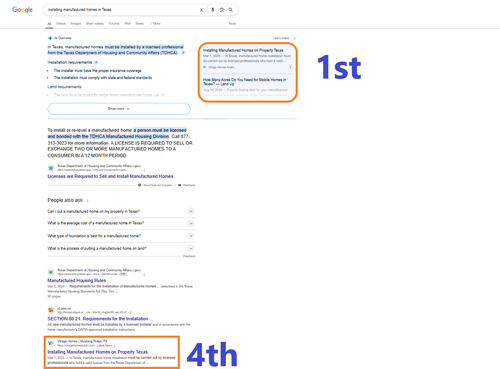Click "The installer must have the proper insurance coverage"
Screen dimensions: 500x369
point(98,71)
